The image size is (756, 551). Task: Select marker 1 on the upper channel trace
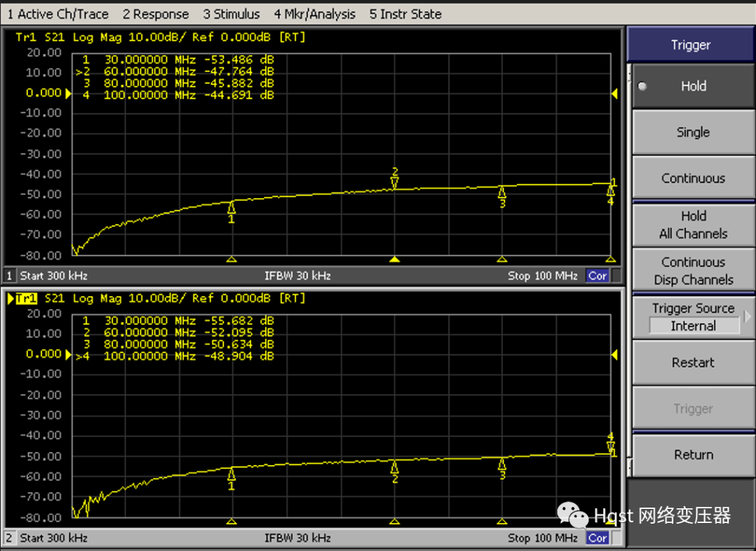pyautogui.click(x=232, y=208)
